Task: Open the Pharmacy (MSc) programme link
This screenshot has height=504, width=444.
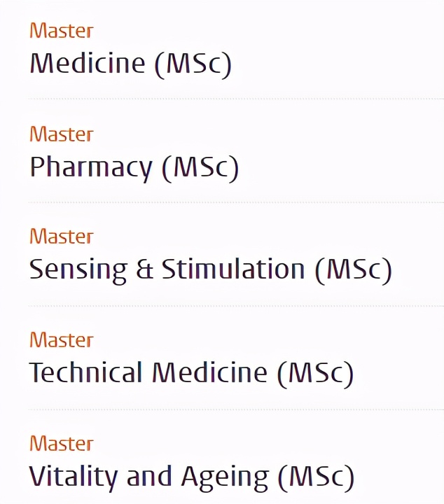Action: click(x=134, y=167)
